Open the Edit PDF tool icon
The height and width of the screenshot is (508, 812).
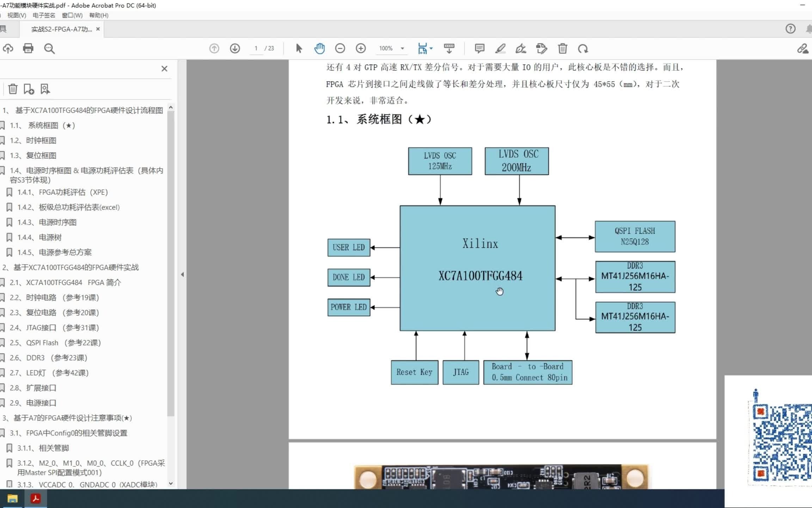click(542, 48)
